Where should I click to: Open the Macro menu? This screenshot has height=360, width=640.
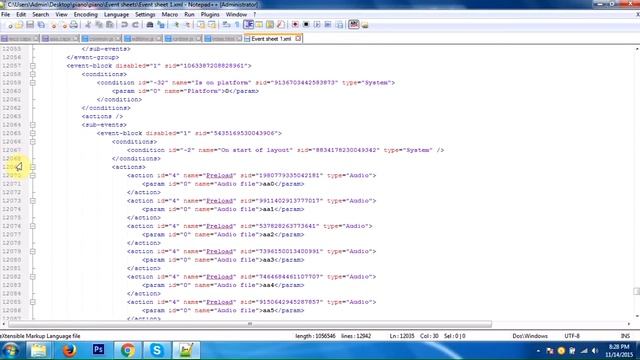pos(170,14)
